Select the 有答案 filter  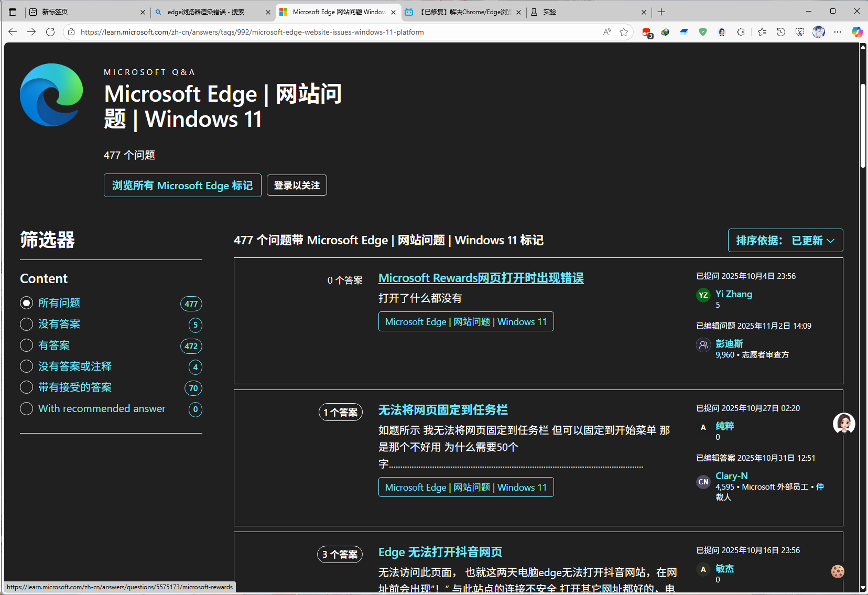26,345
